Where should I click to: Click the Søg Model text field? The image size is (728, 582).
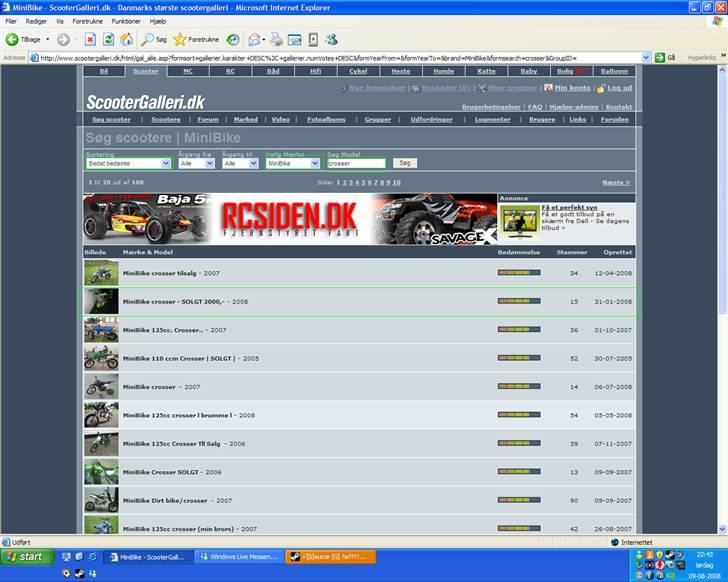[355, 163]
